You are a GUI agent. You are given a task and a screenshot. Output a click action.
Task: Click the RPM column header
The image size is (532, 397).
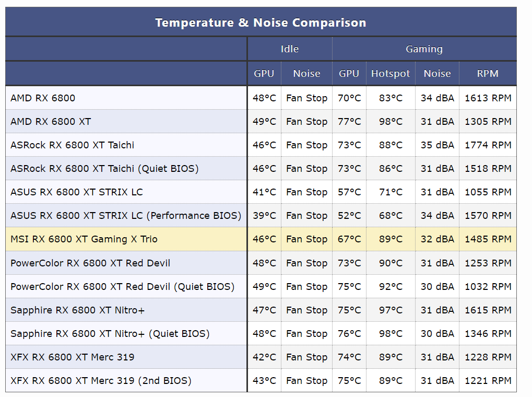(488, 73)
